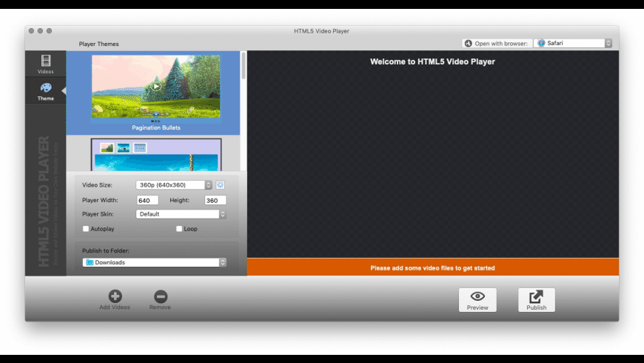Open Preview with the eye button
The width and height of the screenshot is (644, 363).
click(x=477, y=300)
